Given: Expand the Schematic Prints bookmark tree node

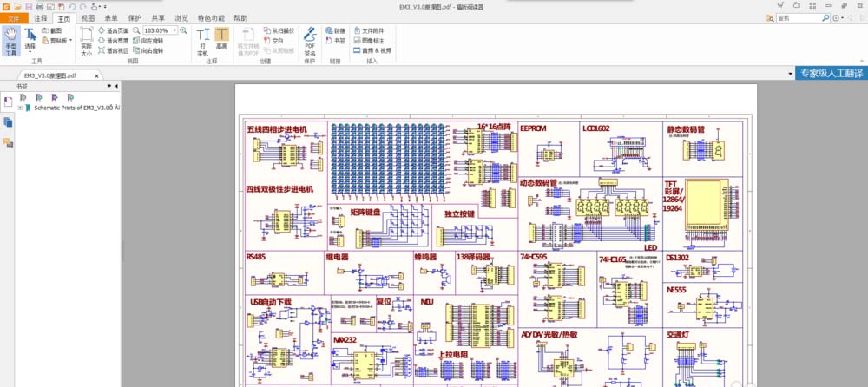Looking at the screenshot, I should tap(19, 108).
